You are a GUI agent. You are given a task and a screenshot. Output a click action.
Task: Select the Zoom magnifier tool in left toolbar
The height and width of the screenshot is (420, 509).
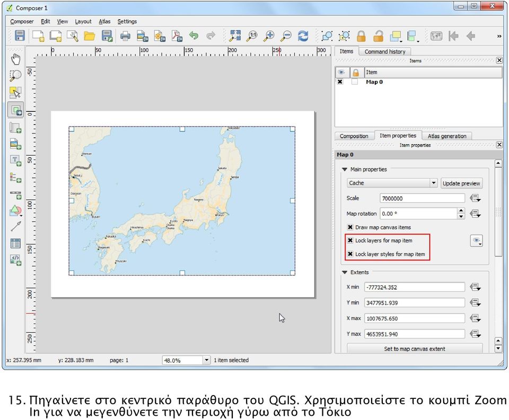(x=15, y=76)
